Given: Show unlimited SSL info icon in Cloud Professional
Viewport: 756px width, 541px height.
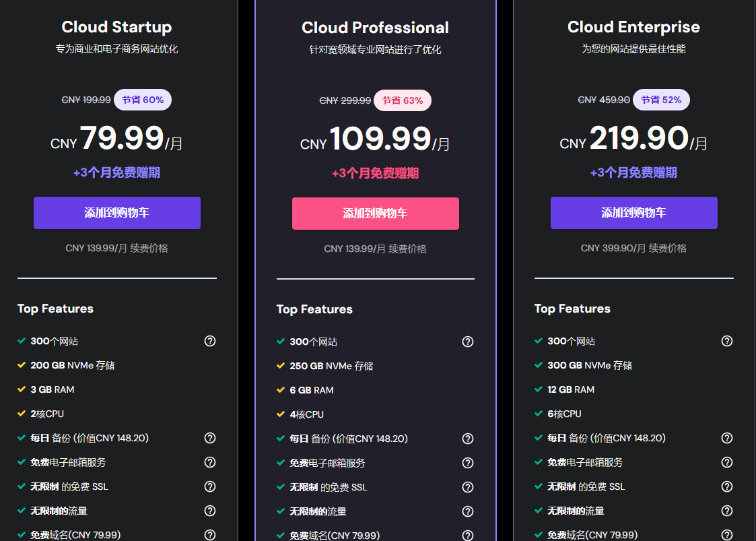Looking at the screenshot, I should pyautogui.click(x=468, y=487).
